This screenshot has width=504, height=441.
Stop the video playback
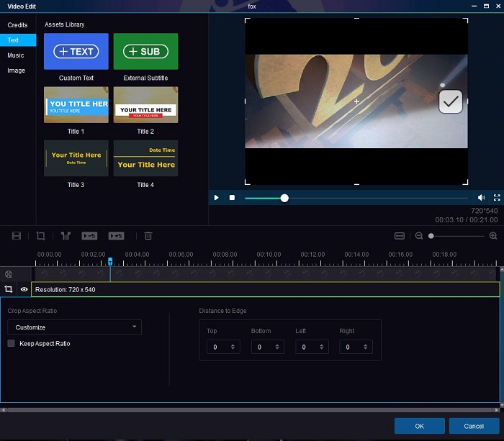[232, 198]
